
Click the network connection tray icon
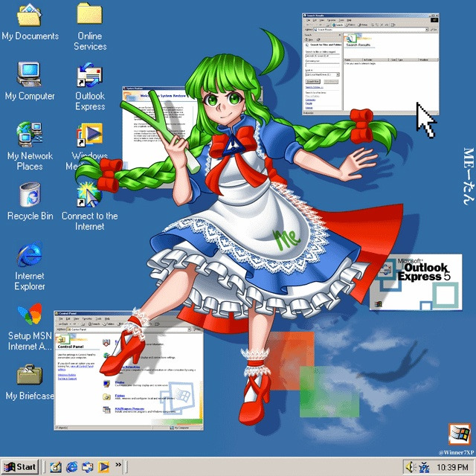pos(424,467)
